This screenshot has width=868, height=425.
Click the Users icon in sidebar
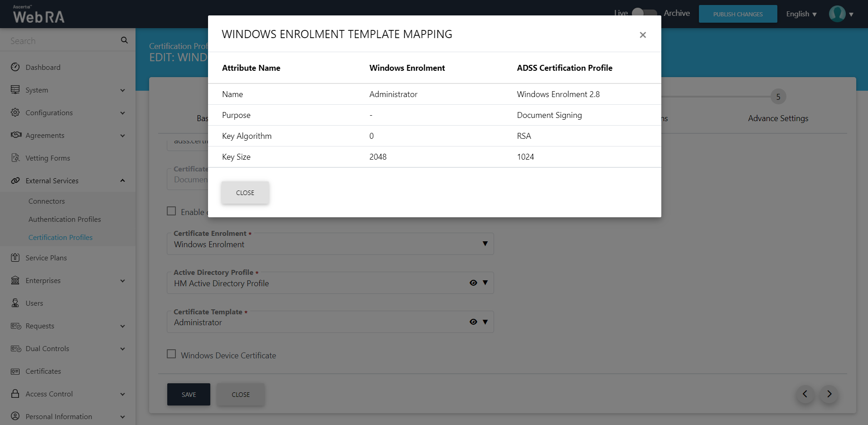pyautogui.click(x=15, y=303)
